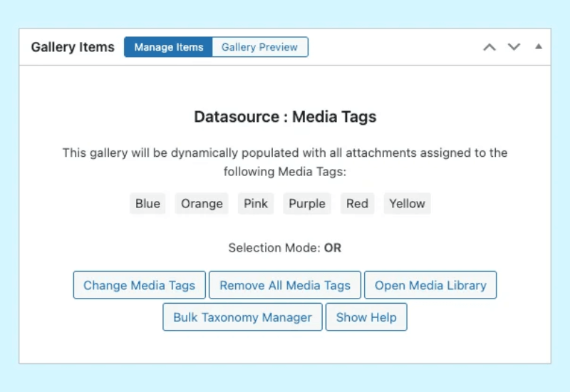
Task: Click Remove All Media Tags
Action: [x=285, y=285]
